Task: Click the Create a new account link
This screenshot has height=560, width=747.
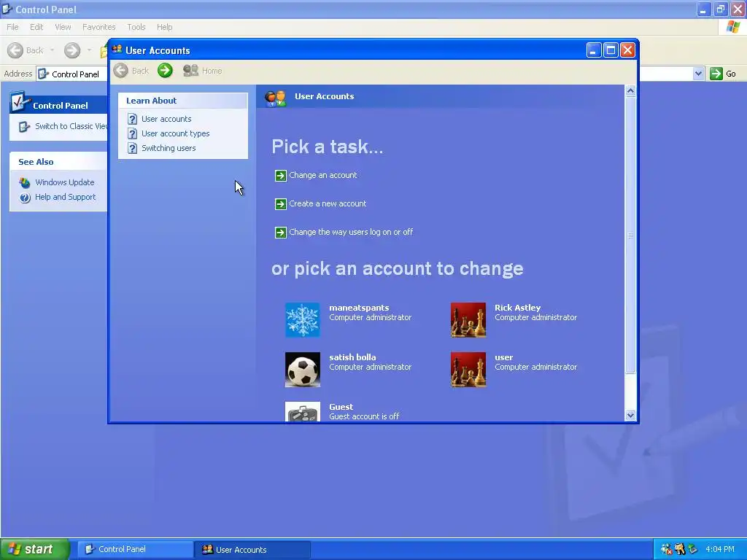Action: click(x=328, y=204)
